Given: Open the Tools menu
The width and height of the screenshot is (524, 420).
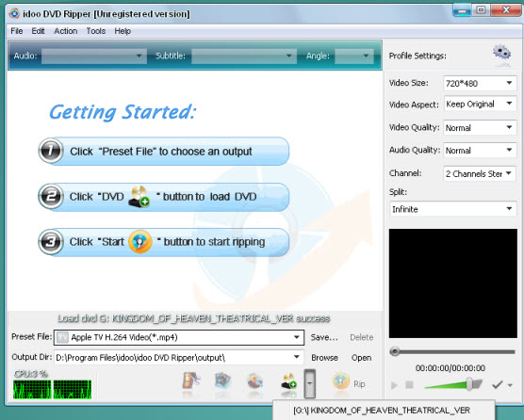Looking at the screenshot, I should (96, 31).
